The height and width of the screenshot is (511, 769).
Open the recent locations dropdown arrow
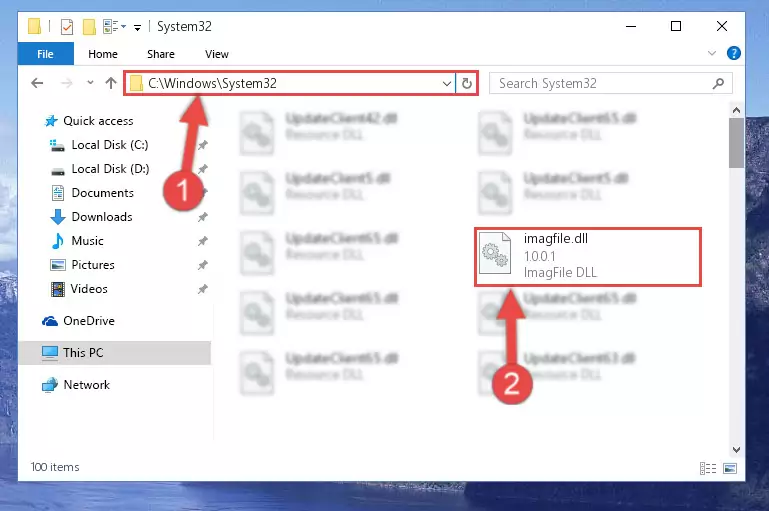click(x=90, y=83)
